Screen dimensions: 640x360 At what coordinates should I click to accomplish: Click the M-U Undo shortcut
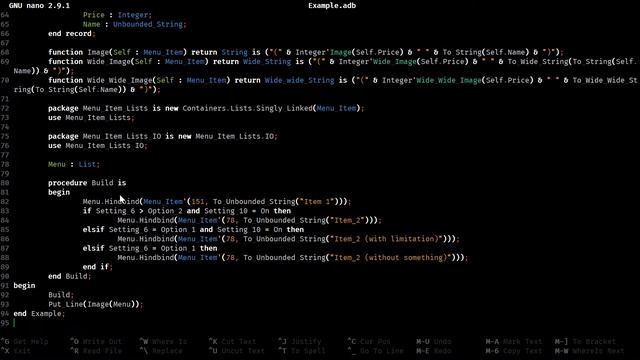click(434, 341)
